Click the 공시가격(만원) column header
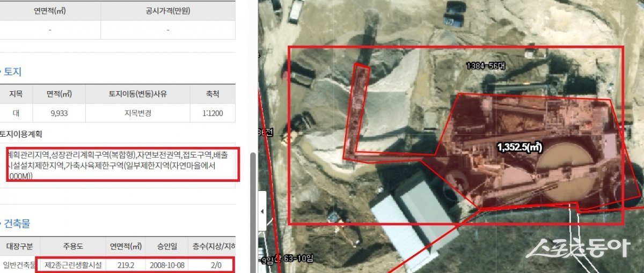 pos(168,11)
